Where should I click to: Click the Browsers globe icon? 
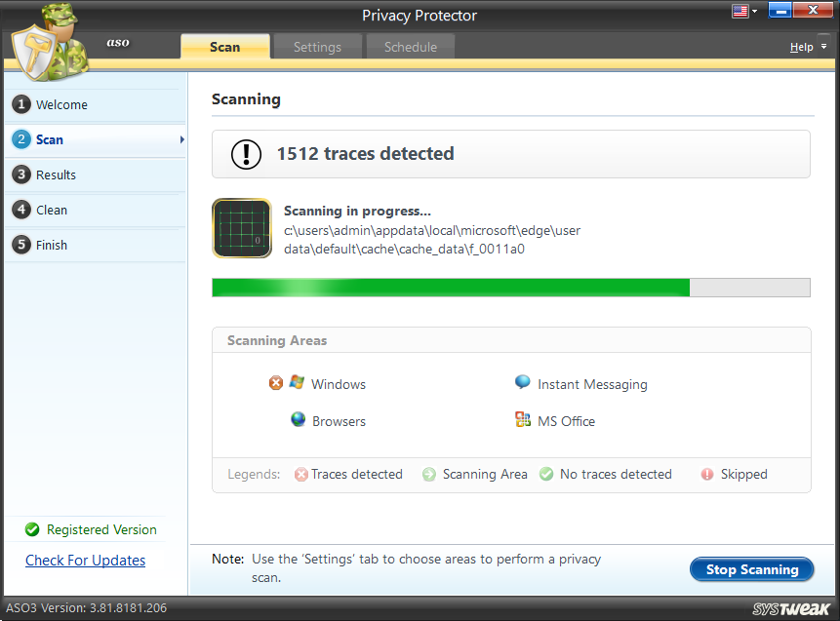click(297, 419)
